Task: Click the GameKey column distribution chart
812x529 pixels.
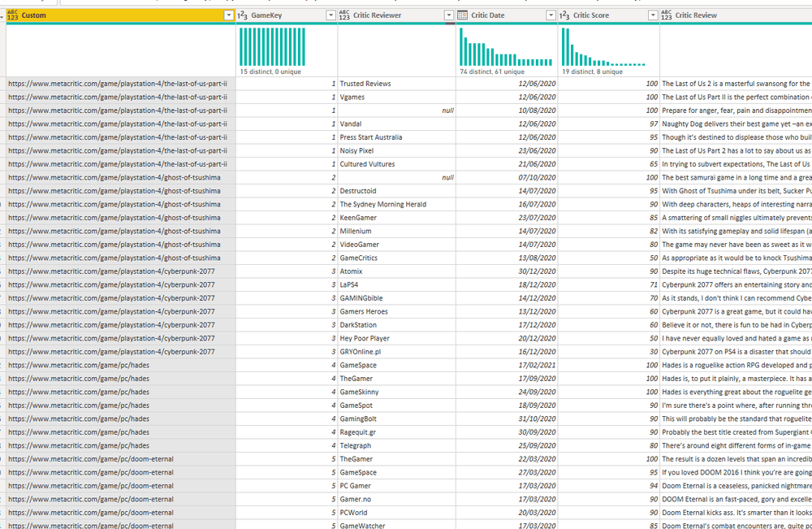Action: [272, 46]
